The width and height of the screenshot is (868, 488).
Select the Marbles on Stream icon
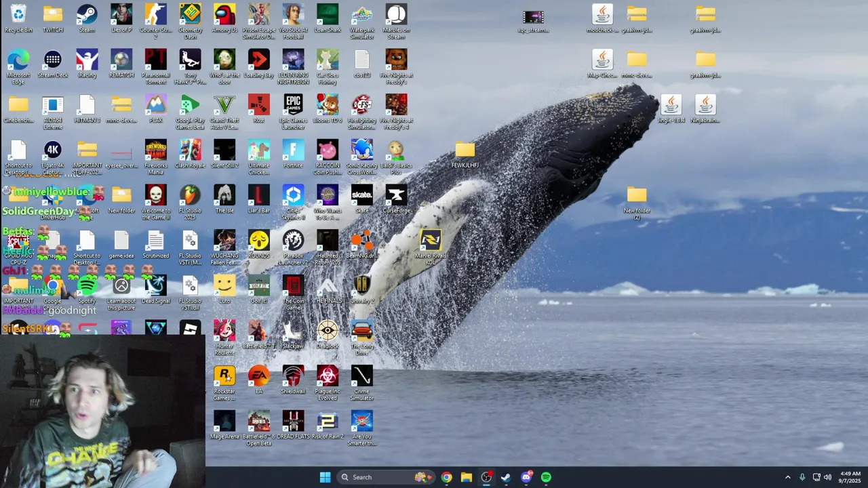[396, 21]
